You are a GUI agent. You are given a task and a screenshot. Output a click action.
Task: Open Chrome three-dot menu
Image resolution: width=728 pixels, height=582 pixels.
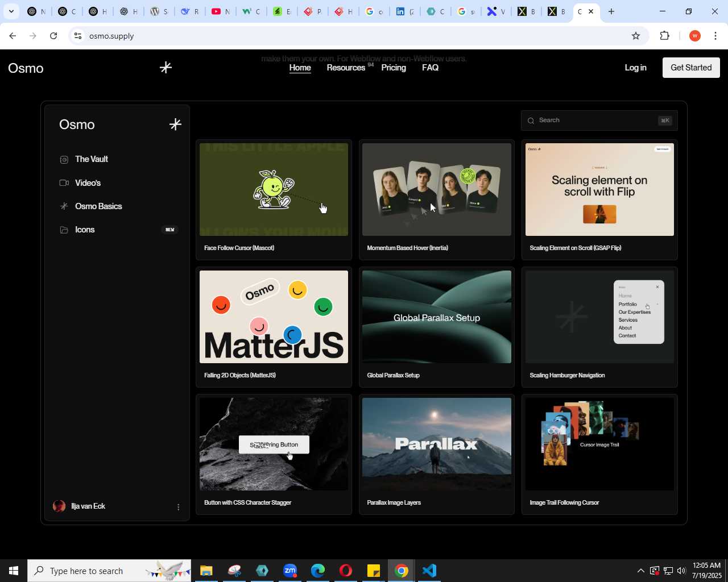coord(715,36)
